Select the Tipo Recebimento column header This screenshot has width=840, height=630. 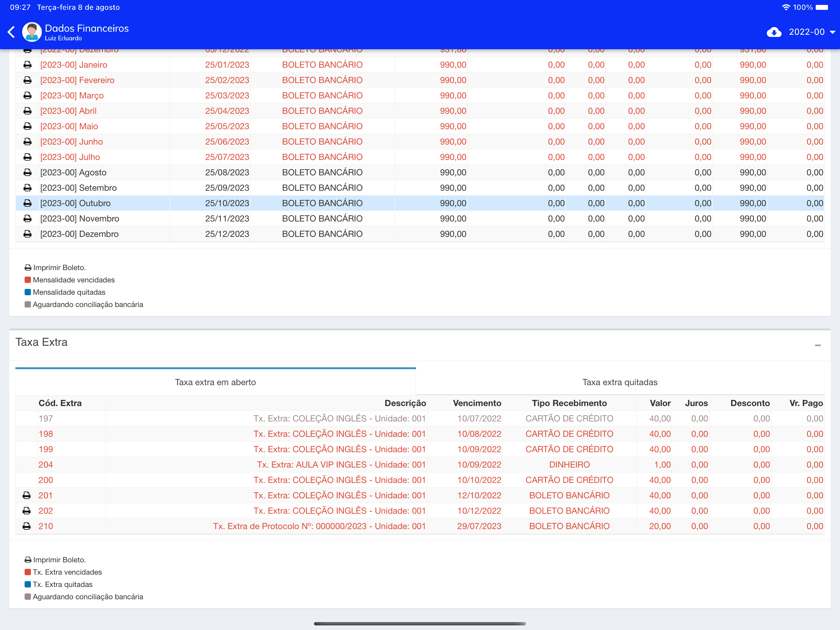569,403
